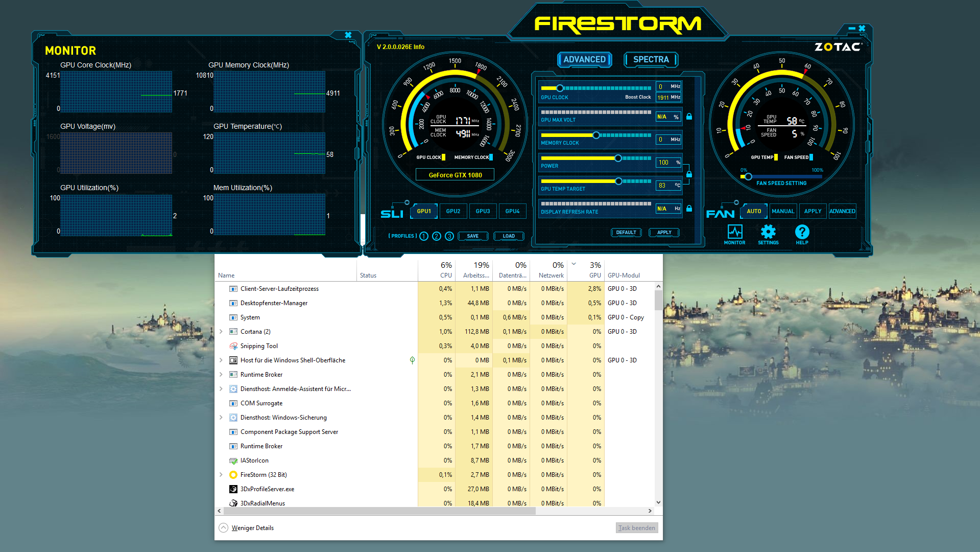Select profile slot 3
Image resolution: width=980 pixels, height=552 pixels.
point(449,236)
